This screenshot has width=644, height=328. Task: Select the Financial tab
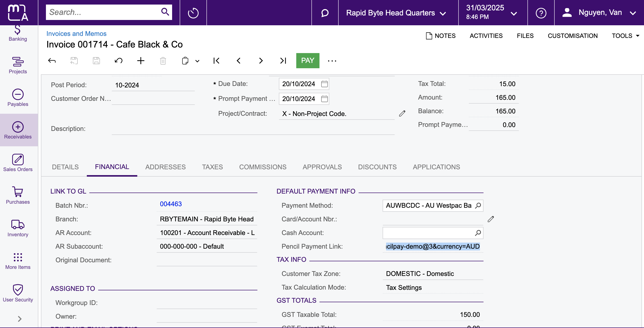tap(112, 167)
